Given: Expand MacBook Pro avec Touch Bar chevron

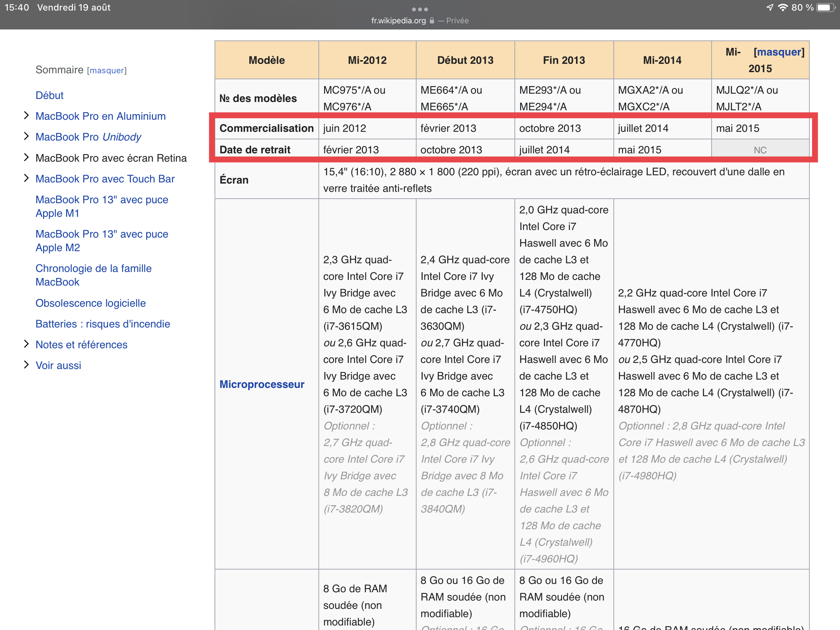Looking at the screenshot, I should coord(26,178).
